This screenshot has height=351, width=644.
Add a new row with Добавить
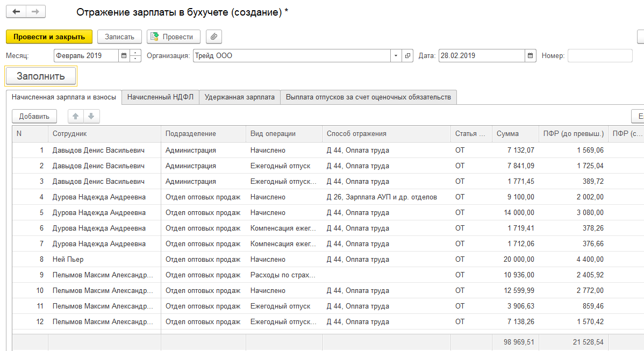tap(34, 116)
